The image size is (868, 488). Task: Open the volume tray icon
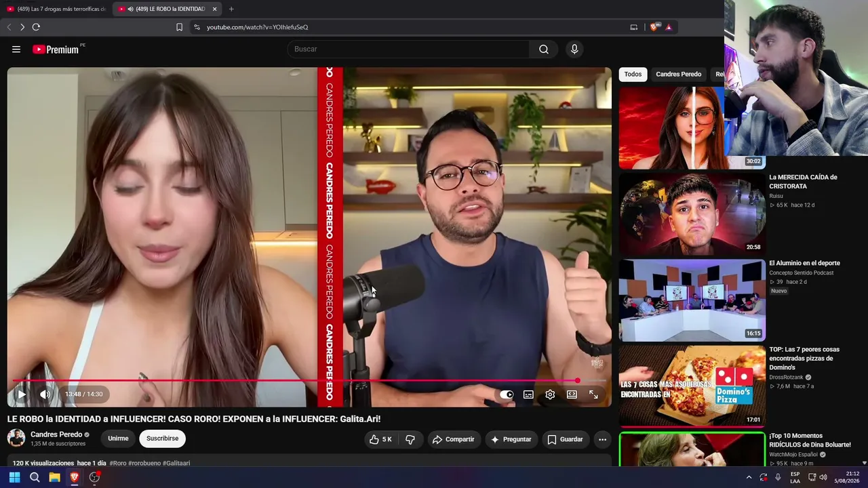(823, 477)
